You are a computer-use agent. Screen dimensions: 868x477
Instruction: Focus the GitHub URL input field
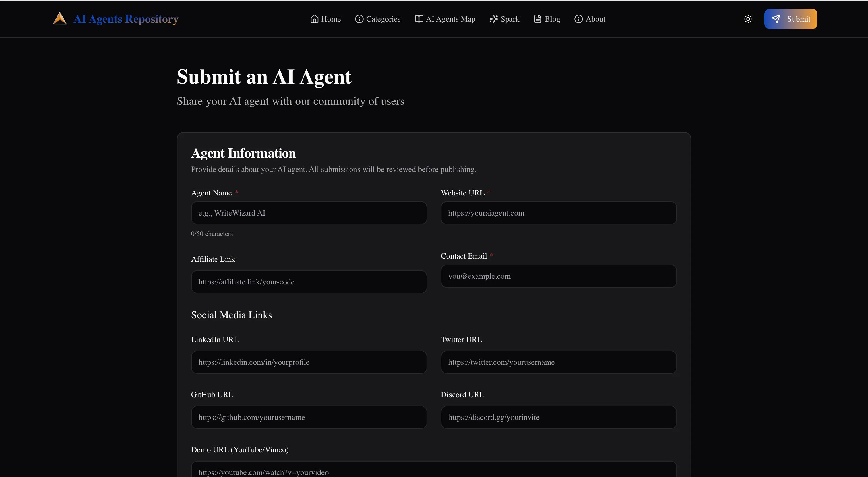tap(309, 417)
